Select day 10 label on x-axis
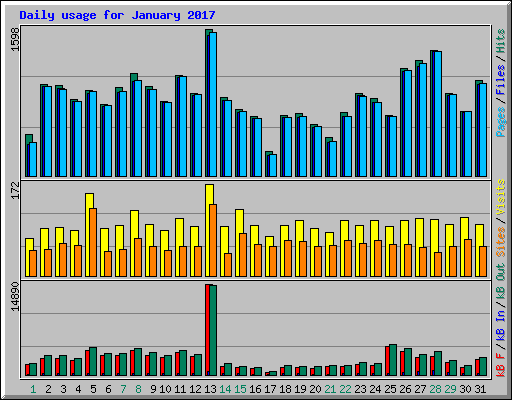The width and height of the screenshot is (512, 400). pyautogui.click(x=165, y=389)
